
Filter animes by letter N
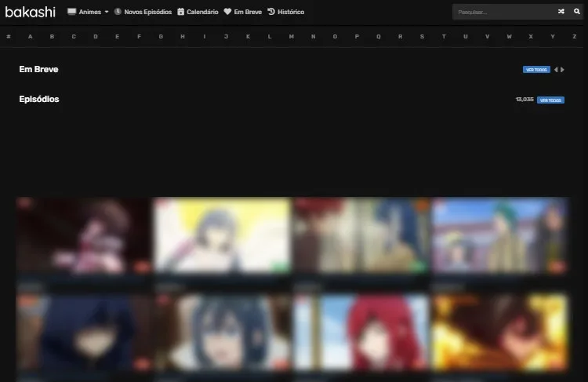click(313, 36)
